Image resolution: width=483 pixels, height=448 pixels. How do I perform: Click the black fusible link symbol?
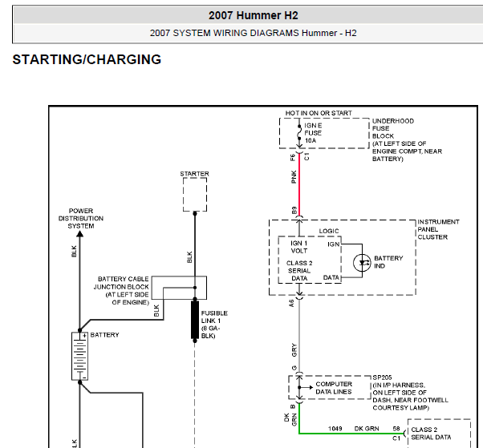pyautogui.click(x=195, y=320)
